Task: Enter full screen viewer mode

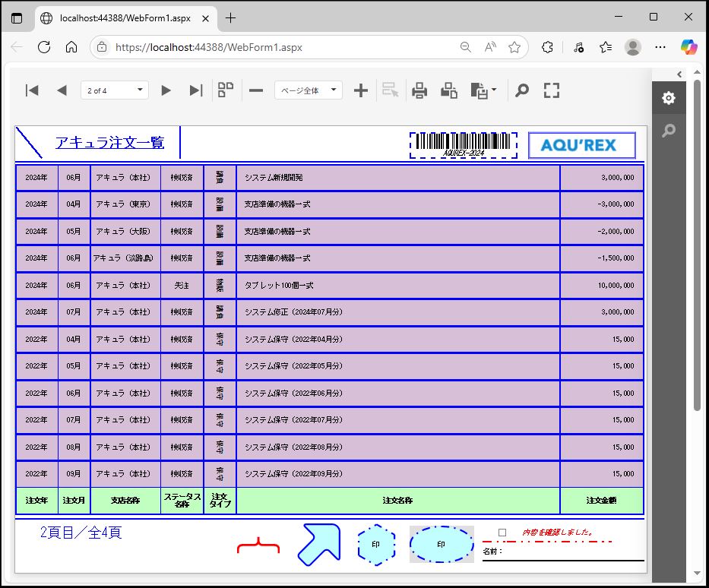Action: tap(552, 90)
